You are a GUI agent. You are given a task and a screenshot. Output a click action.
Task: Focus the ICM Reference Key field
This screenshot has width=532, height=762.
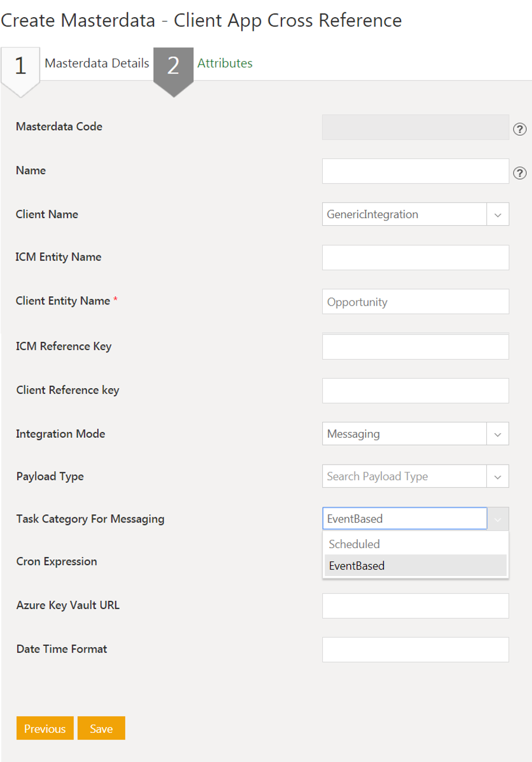[415, 347]
